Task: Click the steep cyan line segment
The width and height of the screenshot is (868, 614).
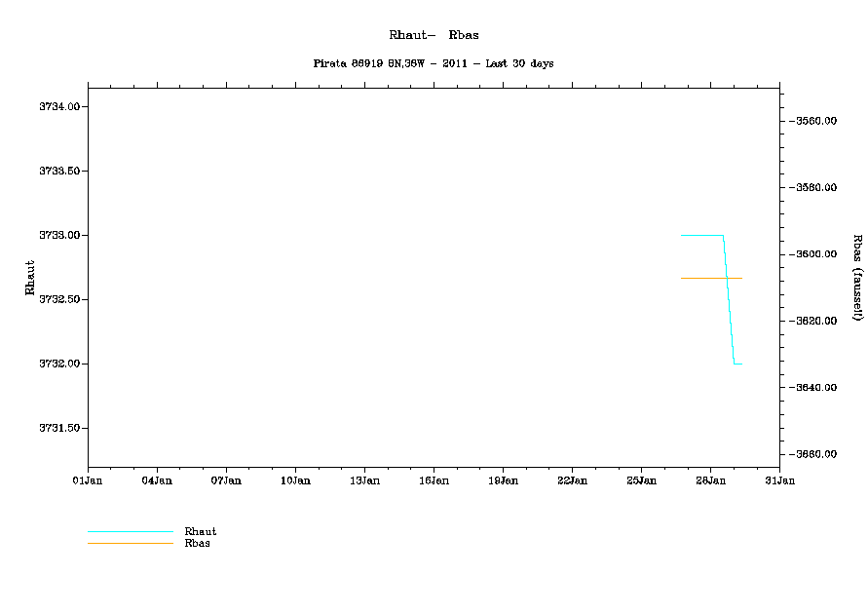Action: tap(729, 299)
